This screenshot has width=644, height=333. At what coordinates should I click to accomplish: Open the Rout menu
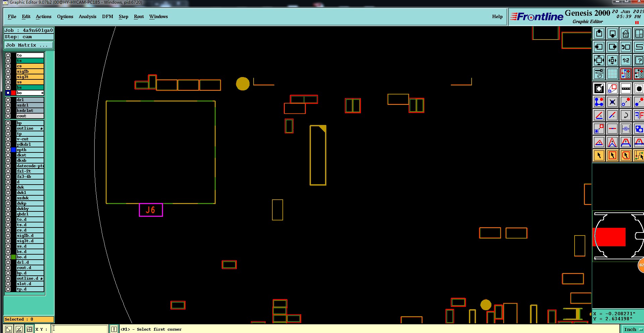(139, 16)
